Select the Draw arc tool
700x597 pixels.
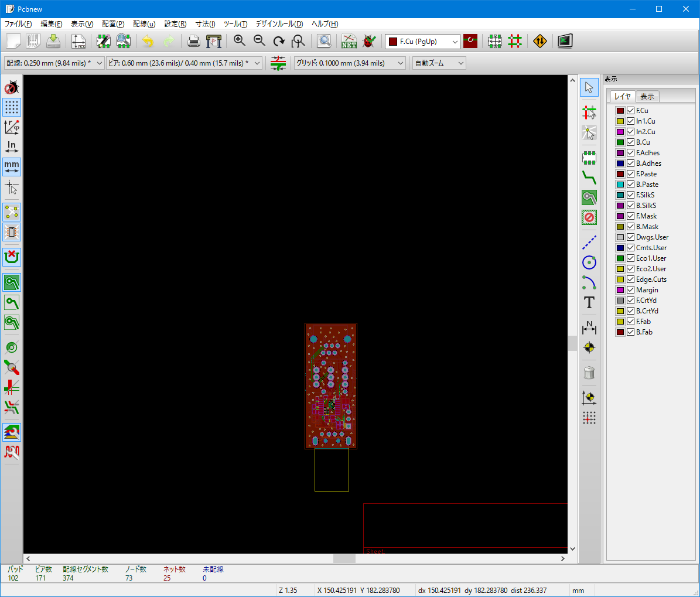589,282
